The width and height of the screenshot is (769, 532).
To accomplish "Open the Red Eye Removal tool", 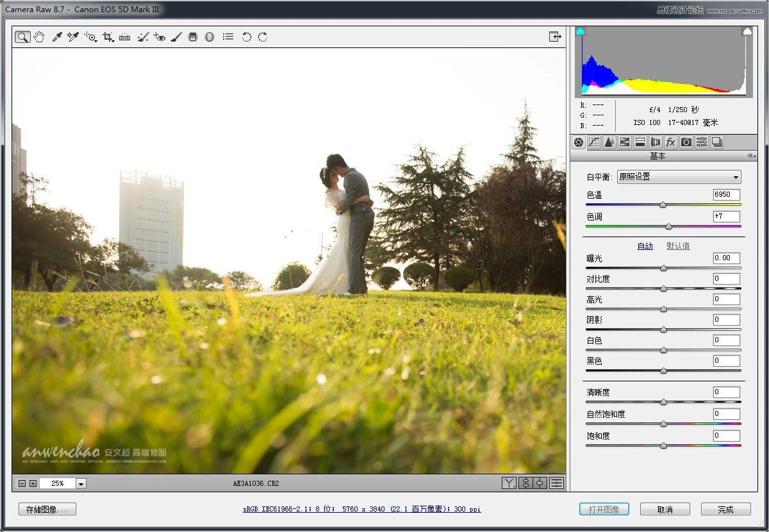I will click(160, 37).
